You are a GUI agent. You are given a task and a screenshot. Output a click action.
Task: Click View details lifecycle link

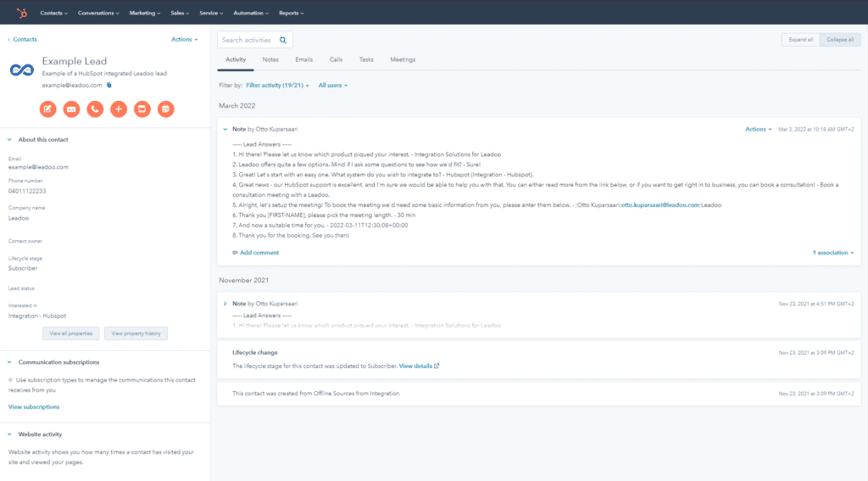415,366
